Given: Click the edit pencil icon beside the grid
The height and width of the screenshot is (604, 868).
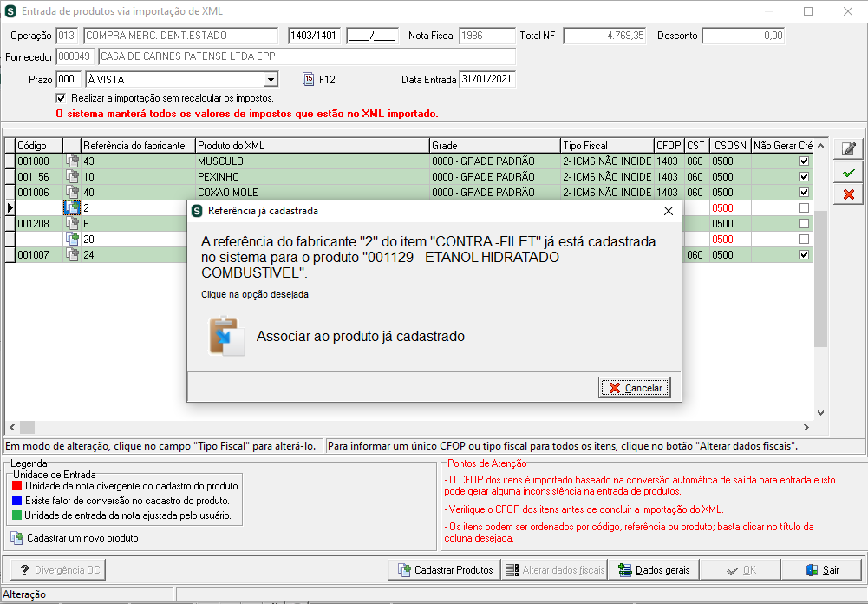Looking at the screenshot, I should [x=848, y=148].
